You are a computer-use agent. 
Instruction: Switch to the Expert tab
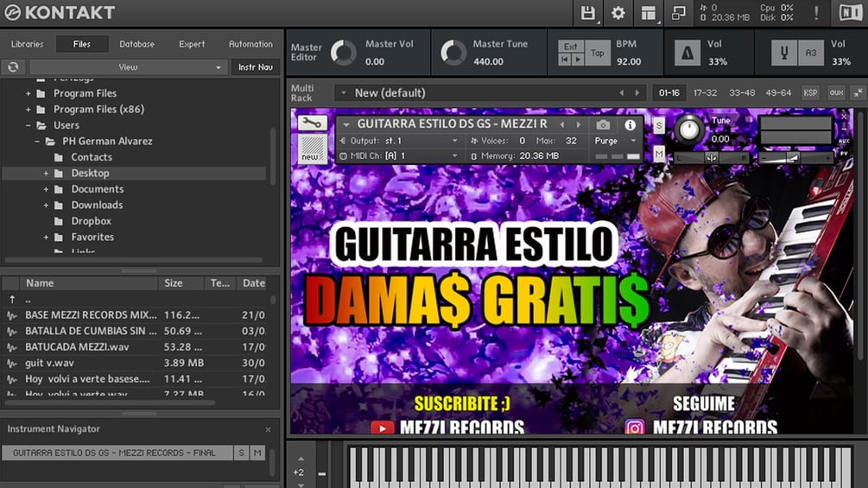click(192, 44)
